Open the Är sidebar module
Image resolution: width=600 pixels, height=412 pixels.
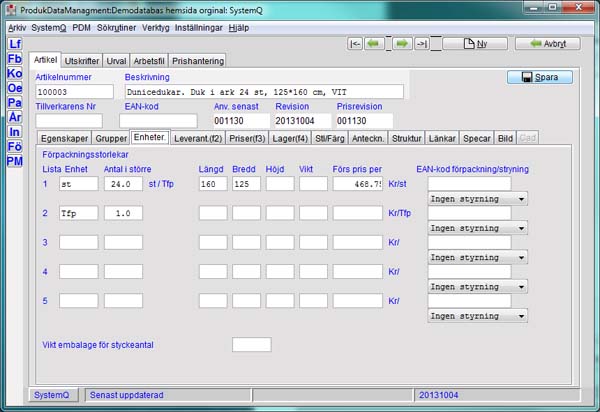[15, 117]
